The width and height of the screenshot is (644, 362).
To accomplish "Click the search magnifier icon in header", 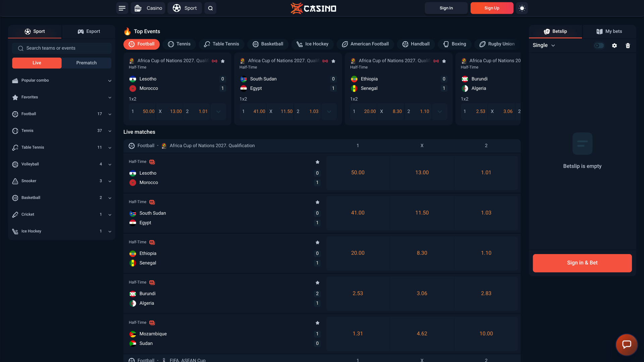I will point(210,8).
